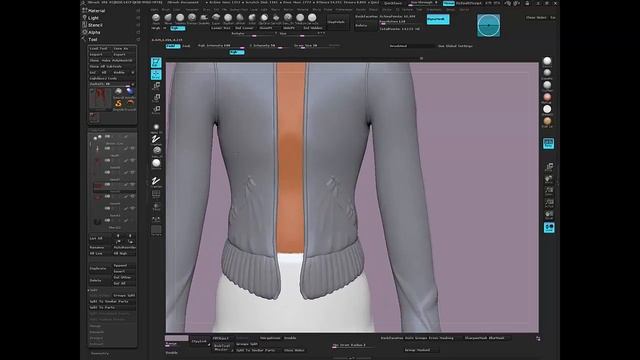Toggle the Menus button in title bar
Viewport: 640px width, 360px height.
[449, 3]
